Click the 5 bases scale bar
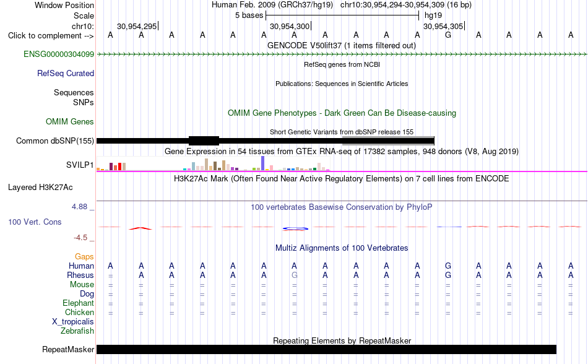The width and height of the screenshot is (588, 364). (342, 15)
